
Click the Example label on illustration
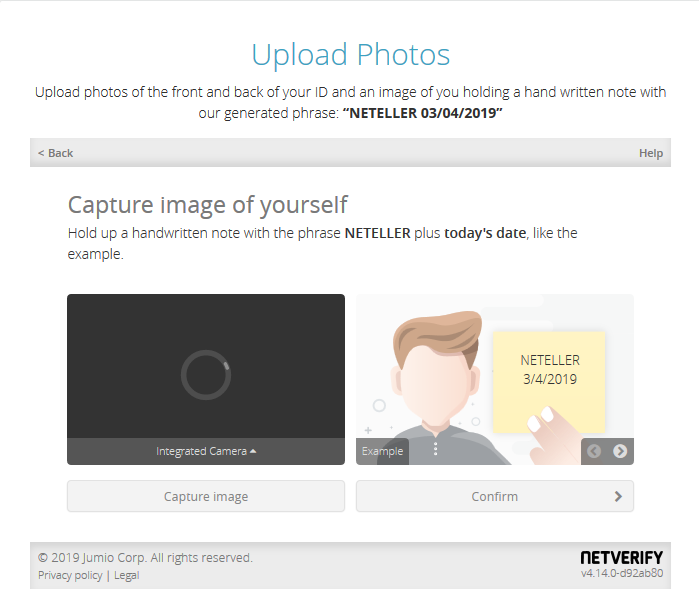coord(382,451)
